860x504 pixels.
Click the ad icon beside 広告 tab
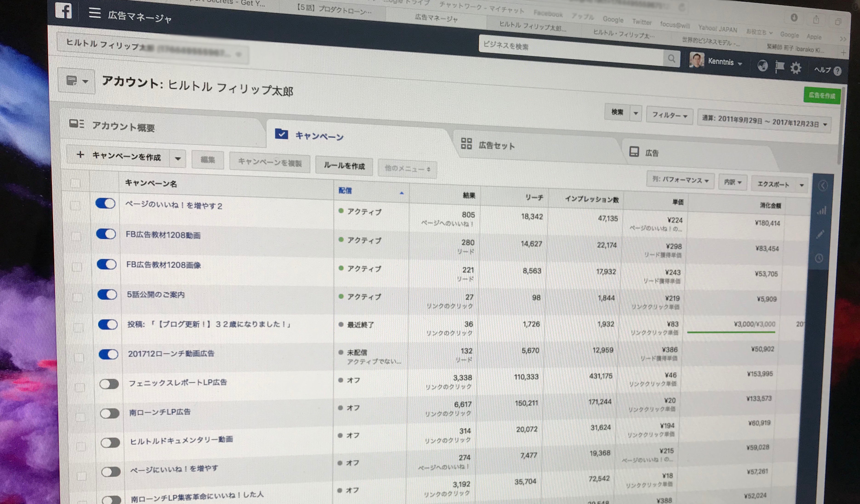pos(634,151)
